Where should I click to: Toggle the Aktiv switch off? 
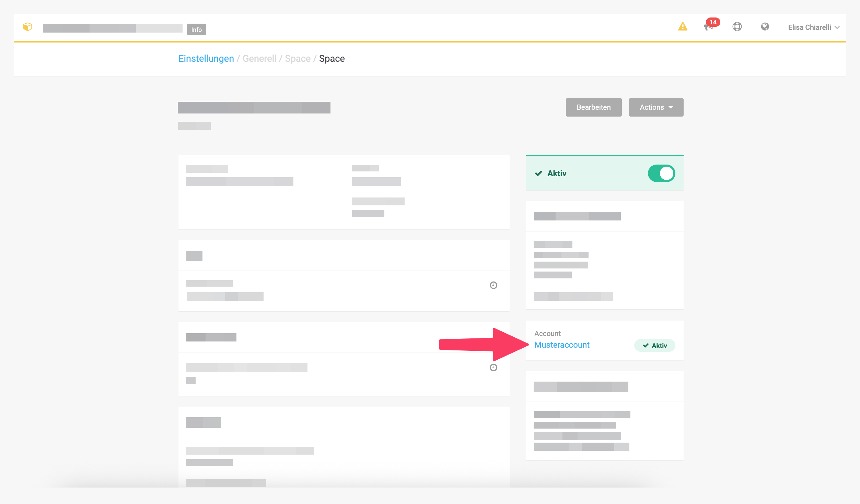[x=661, y=173]
